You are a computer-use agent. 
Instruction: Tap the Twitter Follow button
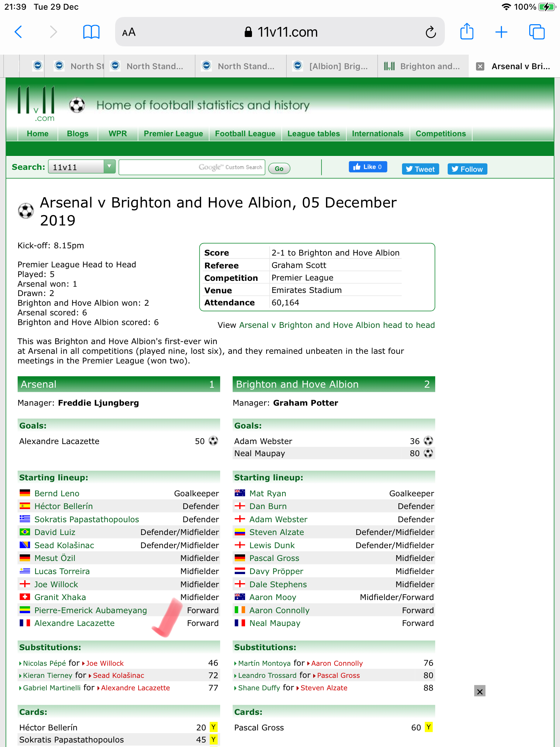pyautogui.click(x=467, y=169)
